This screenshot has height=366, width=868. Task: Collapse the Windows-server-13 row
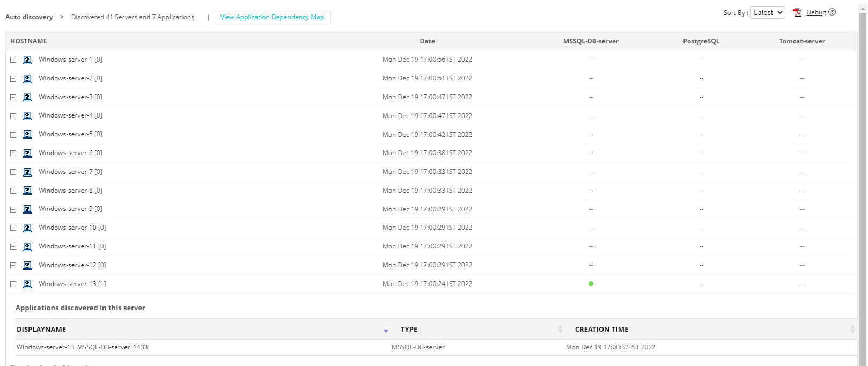tap(13, 284)
